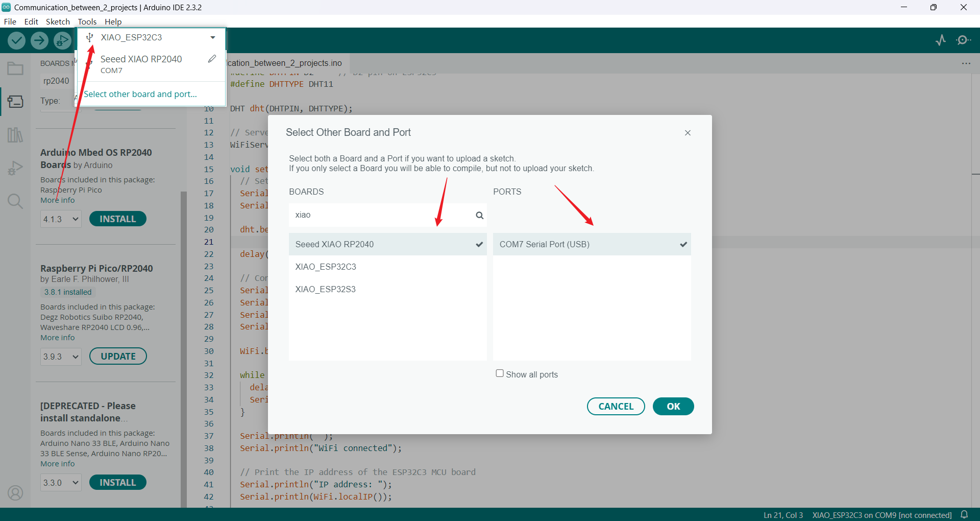The height and width of the screenshot is (521, 980).
Task: Click the search magnifier in boards field
Action: coord(479,215)
